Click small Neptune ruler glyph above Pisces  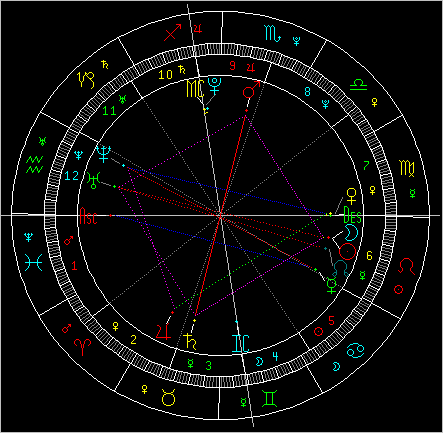point(28,237)
